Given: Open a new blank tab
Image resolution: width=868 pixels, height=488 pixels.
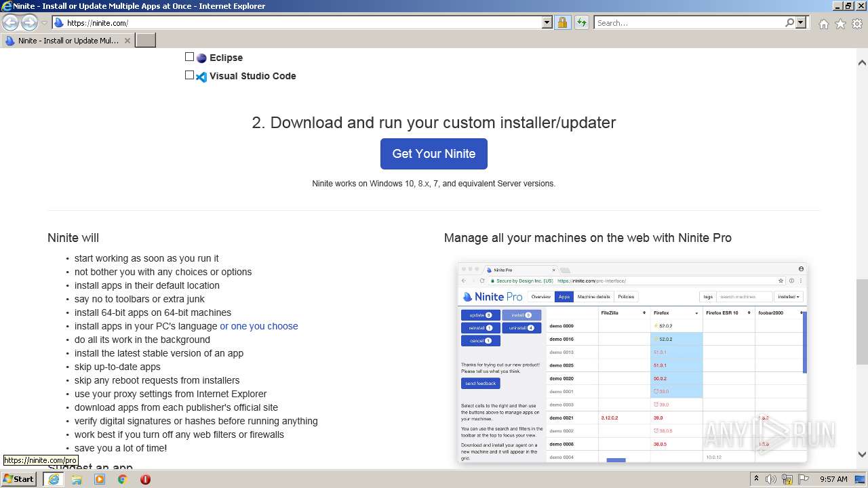Looking at the screenshot, I should tap(146, 41).
